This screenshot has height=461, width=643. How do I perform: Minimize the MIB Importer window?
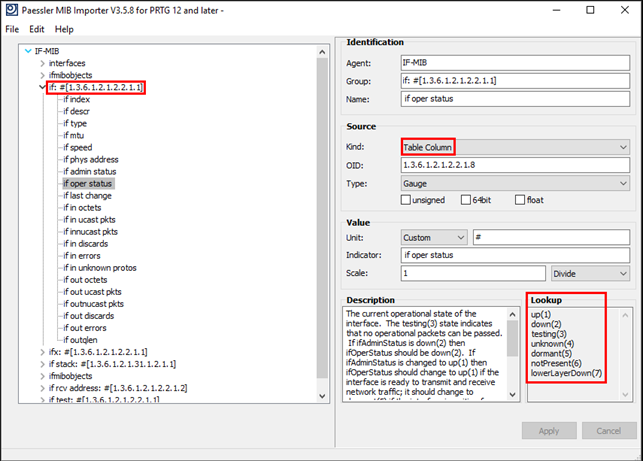pyautogui.click(x=556, y=10)
